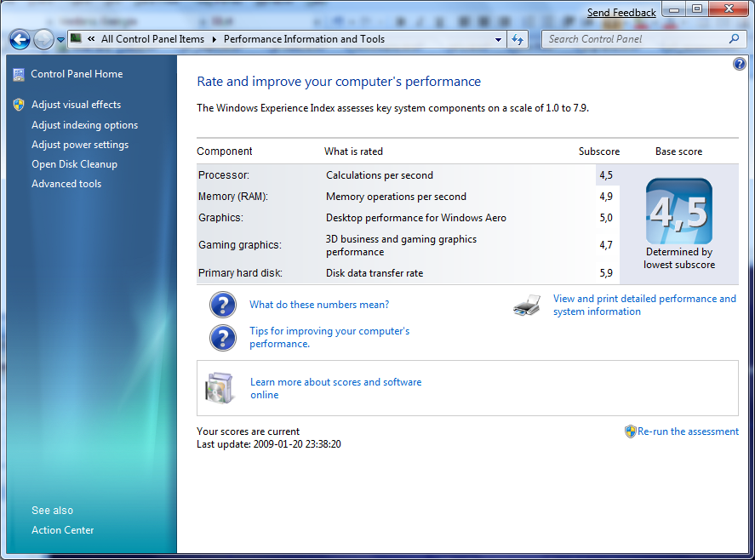Select the Memory (RAM) row label

(x=233, y=197)
